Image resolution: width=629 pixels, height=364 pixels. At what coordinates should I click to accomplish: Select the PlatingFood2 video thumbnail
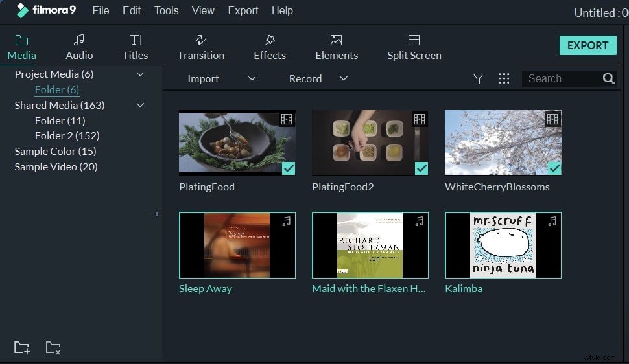pos(370,142)
